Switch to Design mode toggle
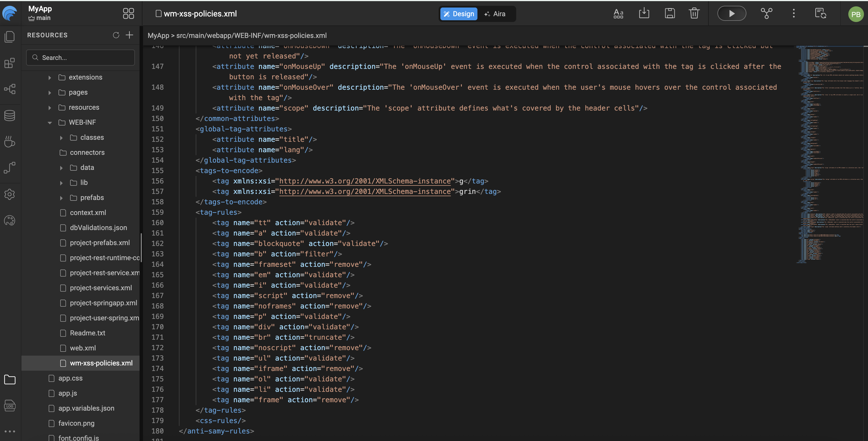Screen dimensions: 868x441 point(459,14)
